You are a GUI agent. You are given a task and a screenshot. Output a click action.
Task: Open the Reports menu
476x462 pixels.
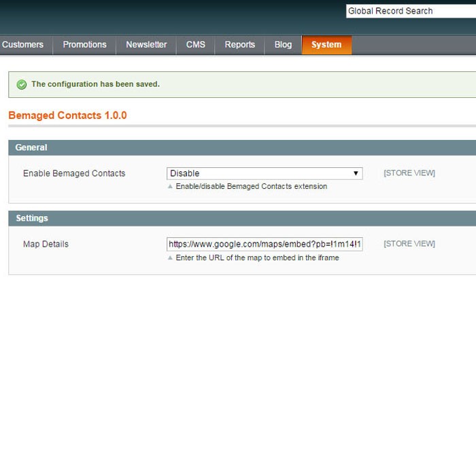[x=240, y=45]
